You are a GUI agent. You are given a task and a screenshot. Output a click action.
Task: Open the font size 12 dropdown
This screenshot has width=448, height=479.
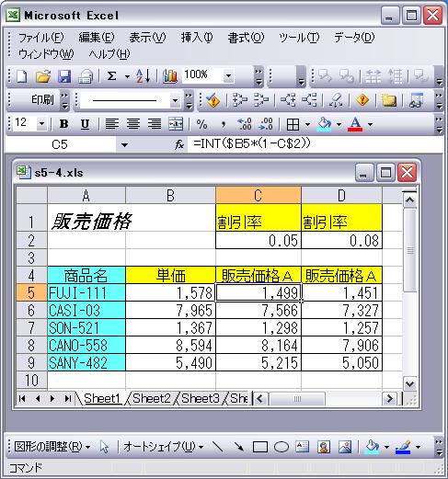tap(41, 124)
